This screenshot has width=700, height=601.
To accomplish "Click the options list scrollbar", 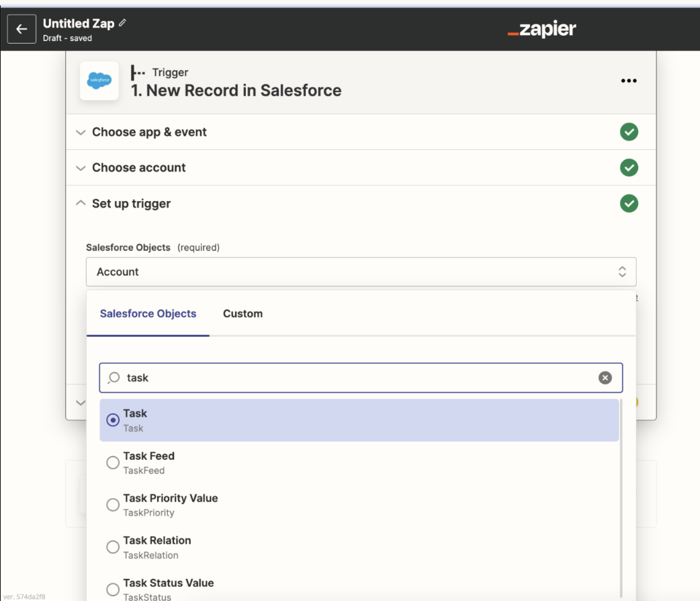I will click(621, 498).
